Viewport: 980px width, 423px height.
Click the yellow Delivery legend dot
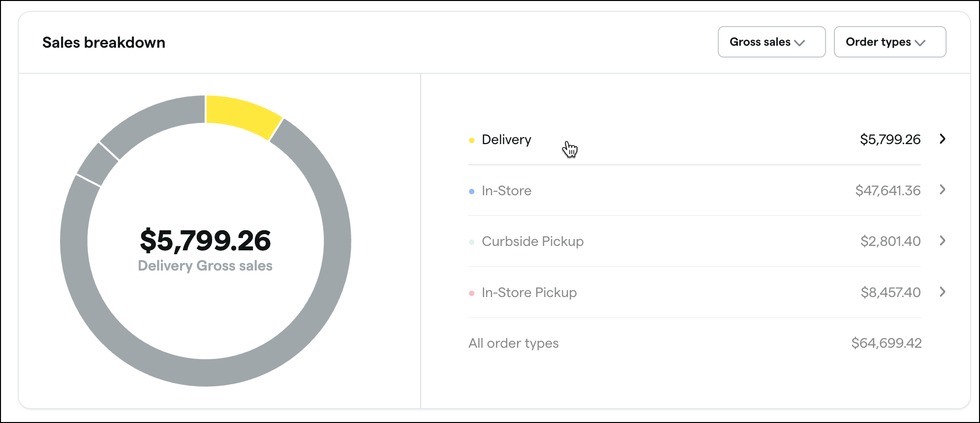pos(471,140)
